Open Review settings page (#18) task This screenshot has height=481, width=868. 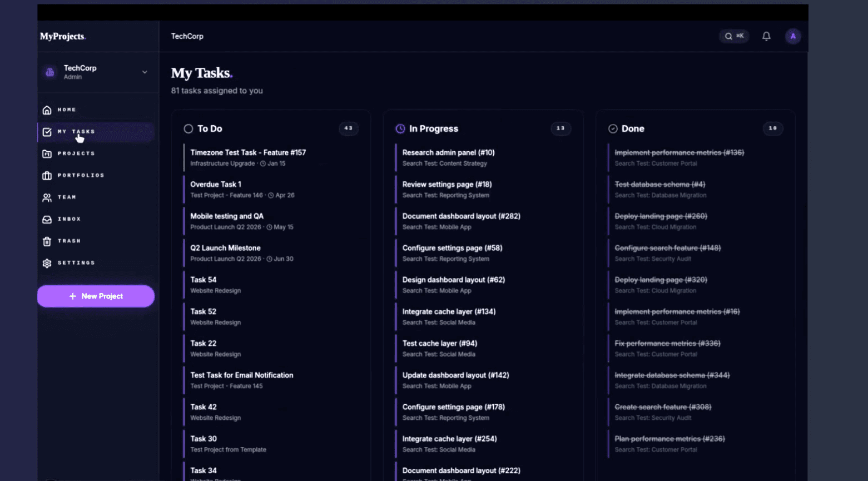[483, 190]
